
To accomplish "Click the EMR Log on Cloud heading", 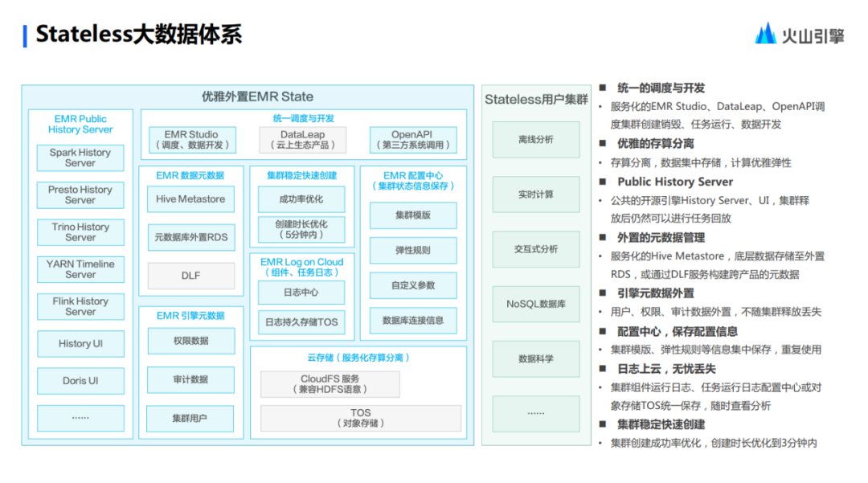I will [x=301, y=268].
